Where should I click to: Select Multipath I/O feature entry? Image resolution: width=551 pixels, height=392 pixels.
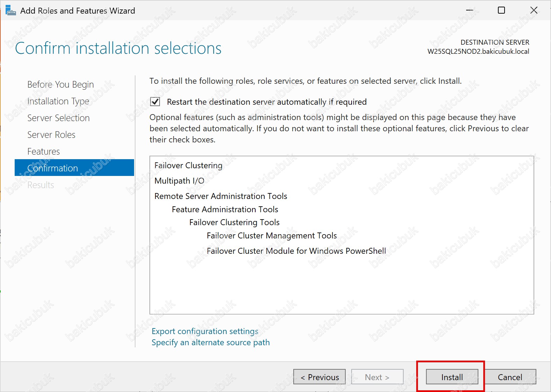pos(179,181)
